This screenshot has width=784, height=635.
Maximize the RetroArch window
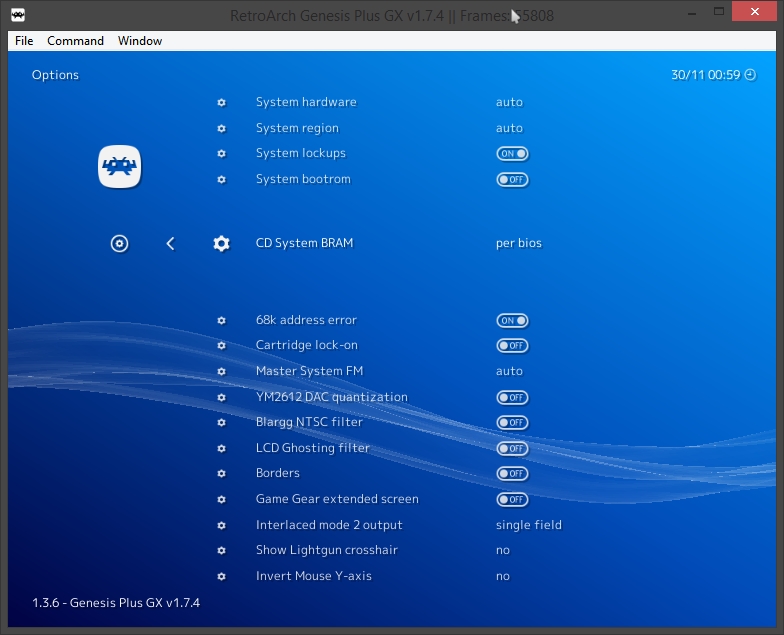coord(719,12)
